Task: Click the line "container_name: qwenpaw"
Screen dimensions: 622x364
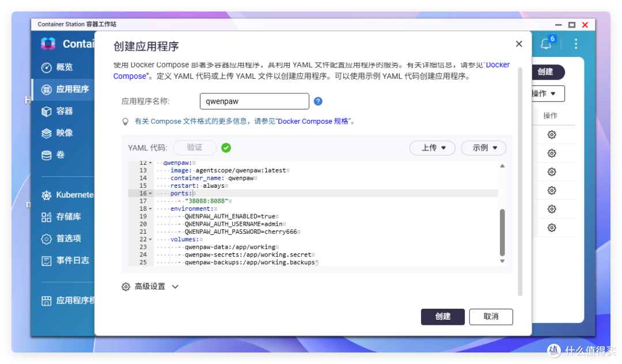Action: click(x=212, y=178)
